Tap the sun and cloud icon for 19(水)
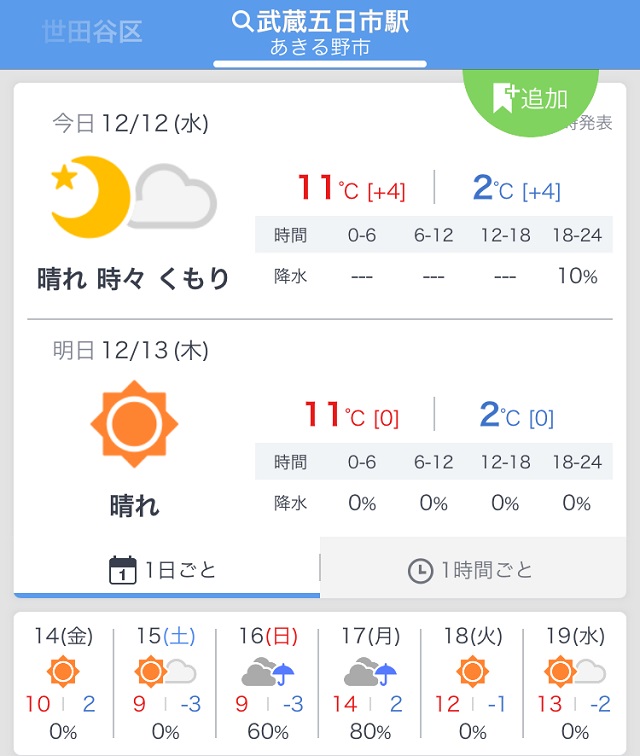The height and width of the screenshot is (756, 640). [x=574, y=671]
